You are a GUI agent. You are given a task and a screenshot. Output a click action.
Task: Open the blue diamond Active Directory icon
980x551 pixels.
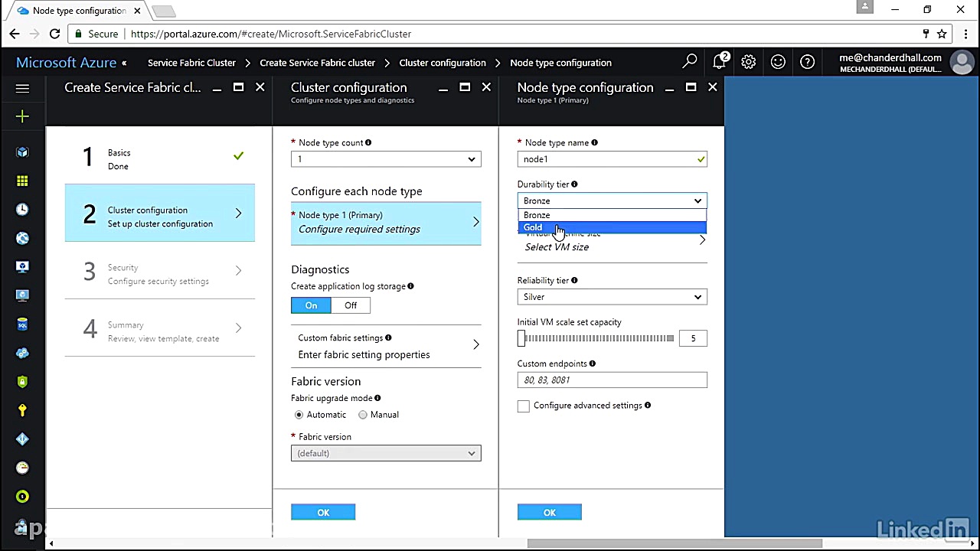click(22, 439)
